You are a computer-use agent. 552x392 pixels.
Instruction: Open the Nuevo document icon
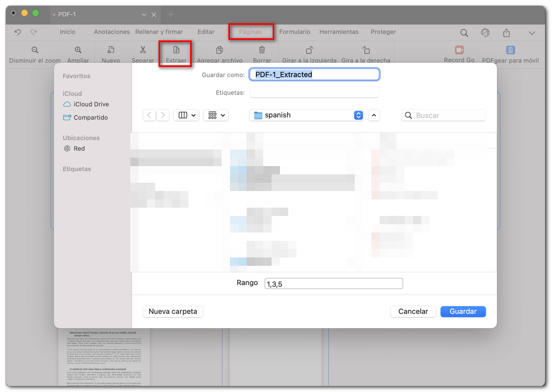point(111,49)
